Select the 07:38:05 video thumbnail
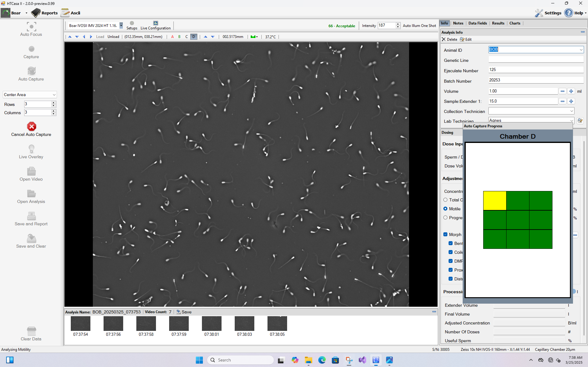The height and width of the screenshot is (367, 588). (x=277, y=324)
